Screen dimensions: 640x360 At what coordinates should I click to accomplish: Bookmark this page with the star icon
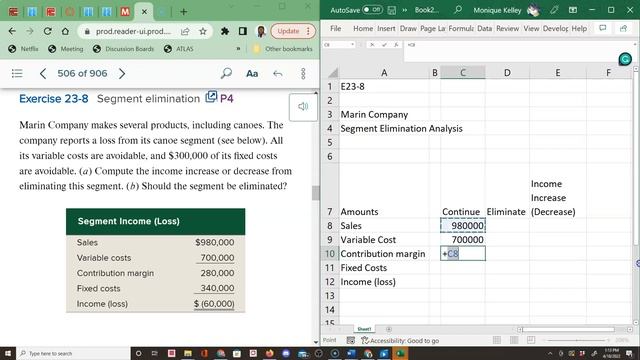pyautogui.click(x=202, y=31)
